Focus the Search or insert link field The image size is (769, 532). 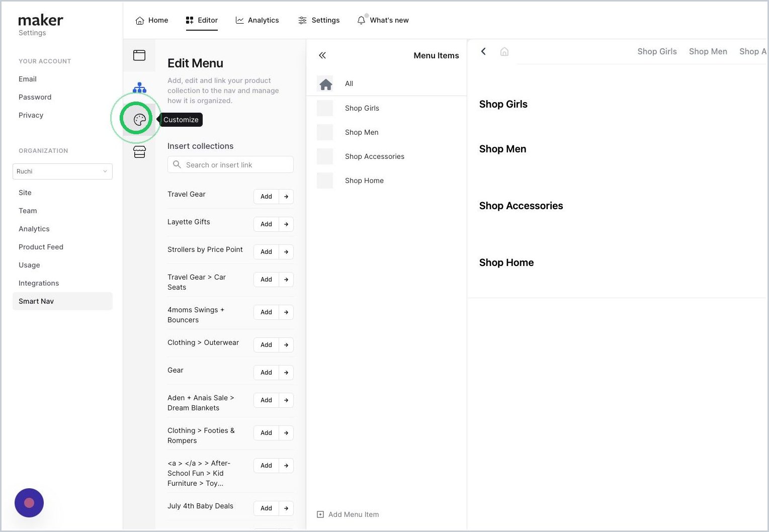point(230,164)
